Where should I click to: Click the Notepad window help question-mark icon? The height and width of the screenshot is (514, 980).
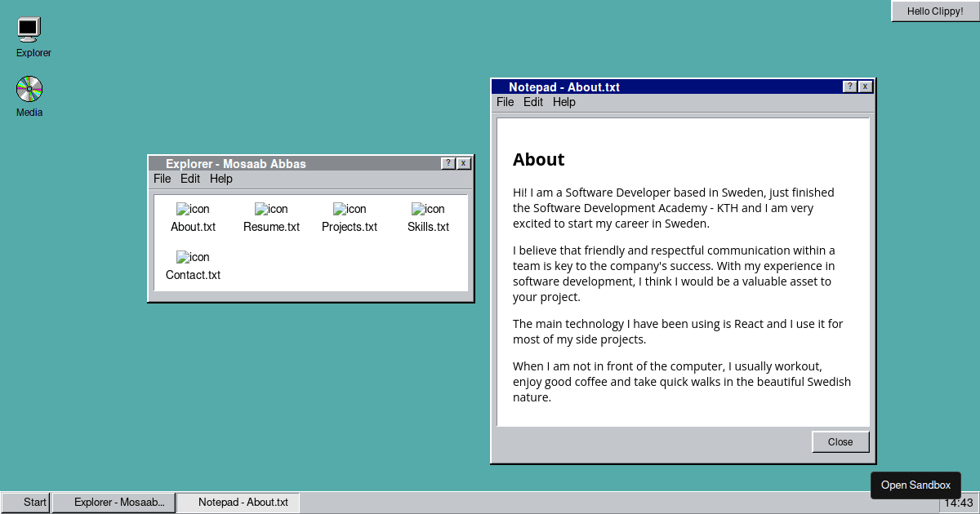[849, 86]
